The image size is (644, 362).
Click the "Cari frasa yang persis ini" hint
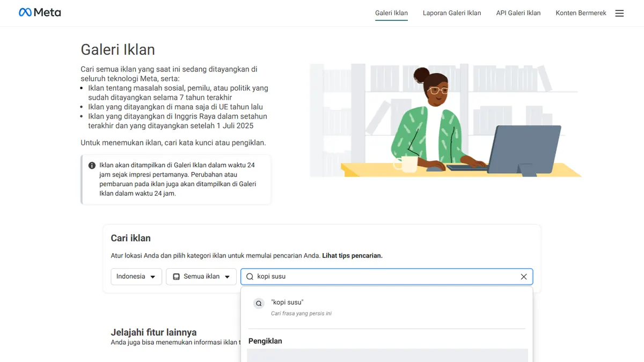301,313
